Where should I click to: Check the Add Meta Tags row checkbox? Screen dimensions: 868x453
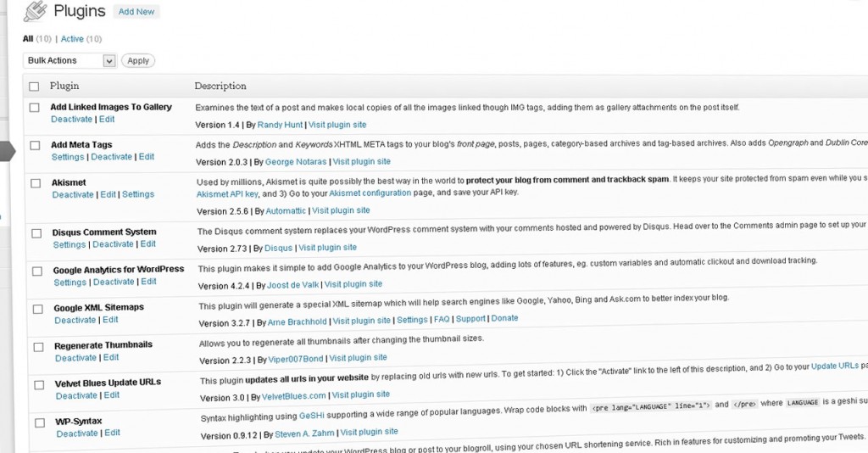coord(35,145)
